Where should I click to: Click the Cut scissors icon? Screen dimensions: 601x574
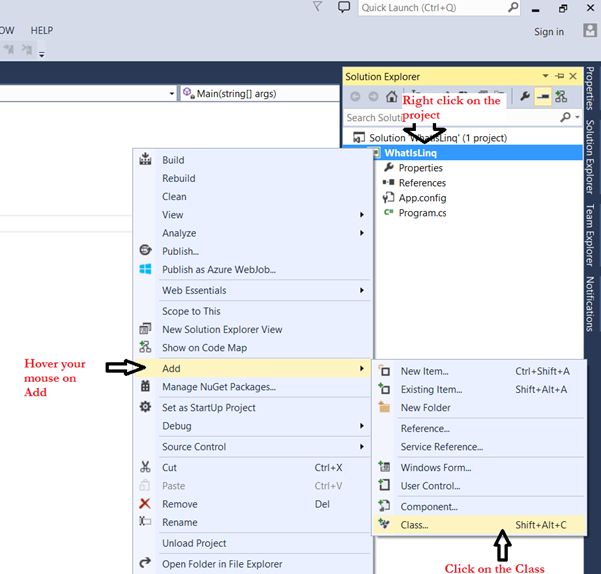tap(145, 467)
